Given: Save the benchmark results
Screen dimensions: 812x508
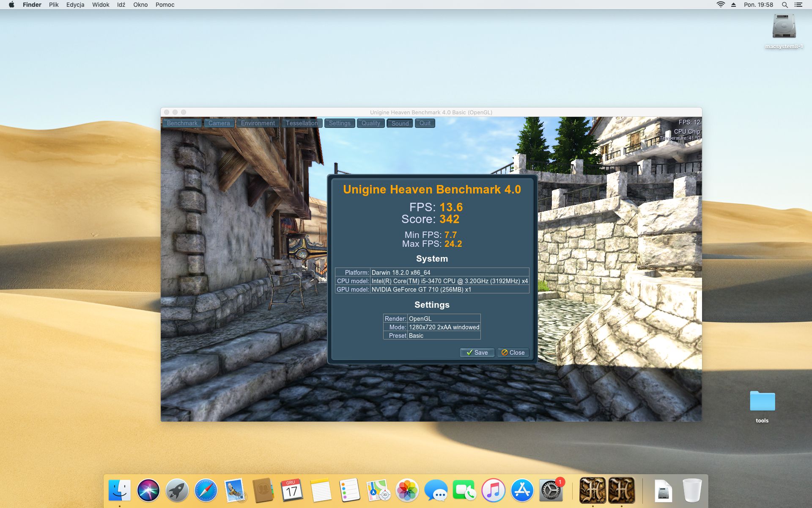Looking at the screenshot, I should (477, 352).
